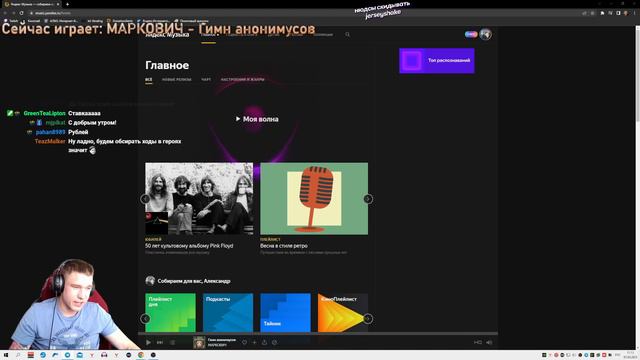Open the retro microphone playlist cover
Viewport: 640px width, 360px height.
pos(314,199)
